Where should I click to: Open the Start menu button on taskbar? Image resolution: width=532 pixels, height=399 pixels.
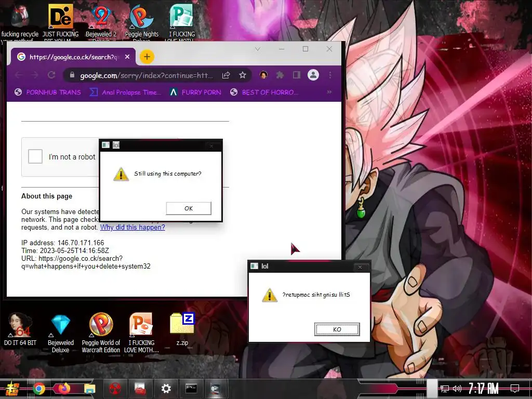pos(12,389)
